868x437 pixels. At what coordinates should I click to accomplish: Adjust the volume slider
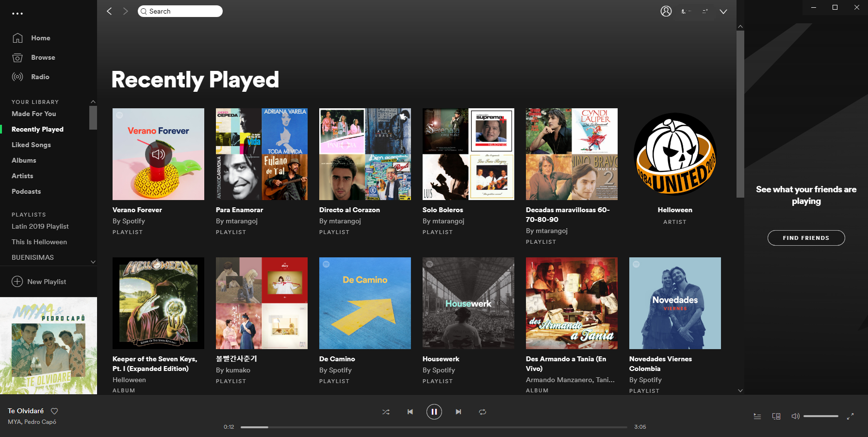[x=820, y=416]
